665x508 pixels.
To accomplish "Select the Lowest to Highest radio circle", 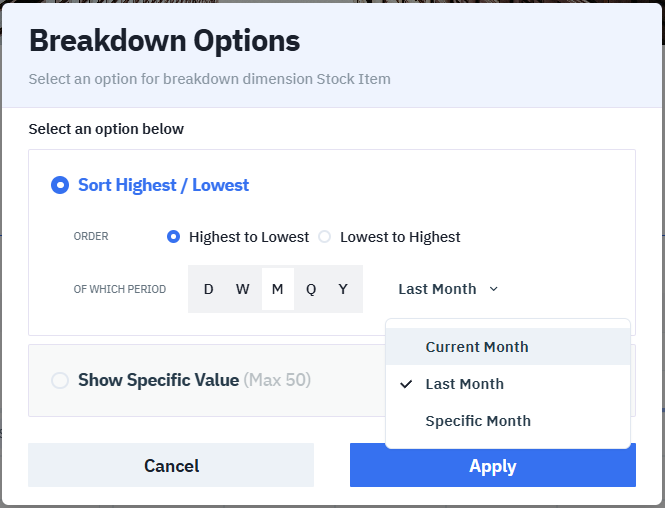I will pyautogui.click(x=324, y=237).
